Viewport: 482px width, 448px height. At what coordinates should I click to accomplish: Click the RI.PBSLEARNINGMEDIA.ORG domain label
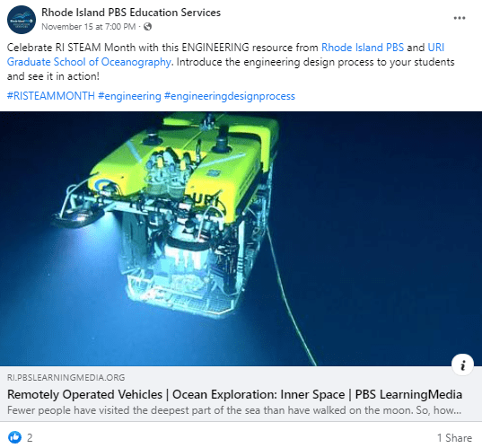coord(66,378)
